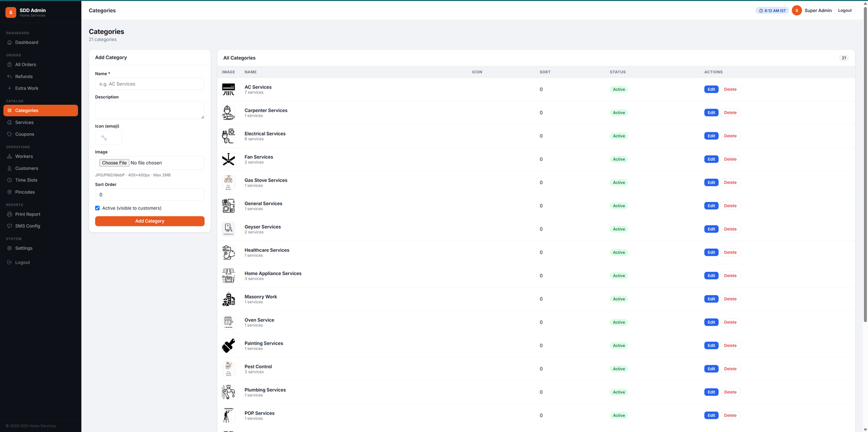Click the Logout icon in sidebar
The height and width of the screenshot is (432, 868).
pos(9,263)
